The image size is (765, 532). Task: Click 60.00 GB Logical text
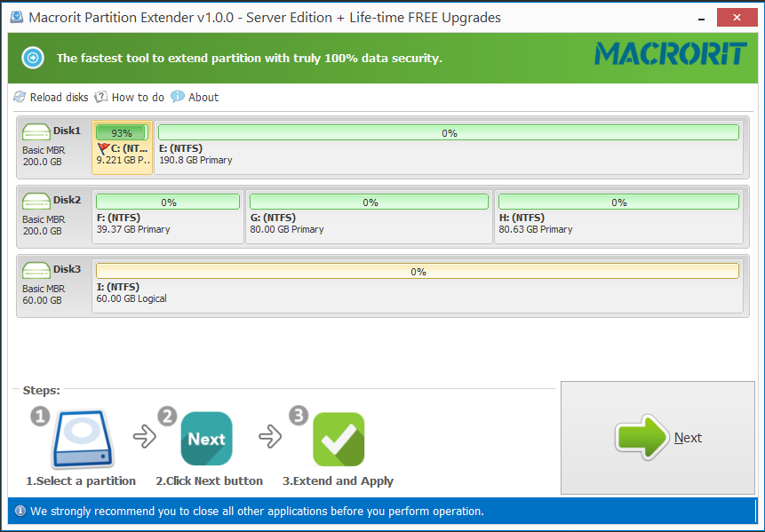(131, 298)
